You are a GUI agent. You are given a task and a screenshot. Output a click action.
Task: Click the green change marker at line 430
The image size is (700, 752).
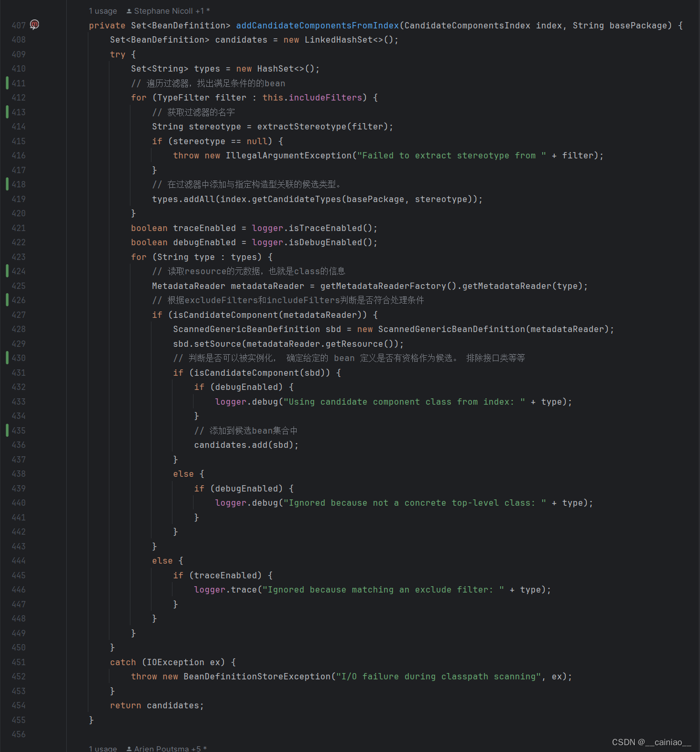[x=7, y=358]
